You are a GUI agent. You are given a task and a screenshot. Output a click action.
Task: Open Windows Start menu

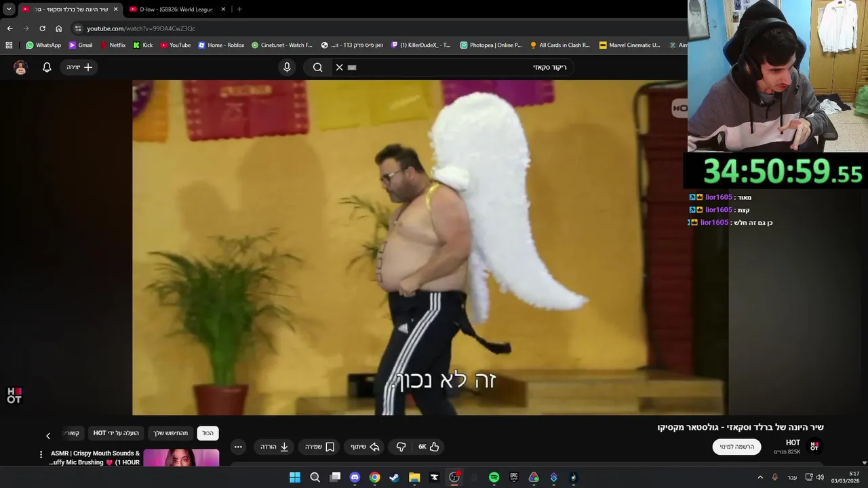coord(295,477)
